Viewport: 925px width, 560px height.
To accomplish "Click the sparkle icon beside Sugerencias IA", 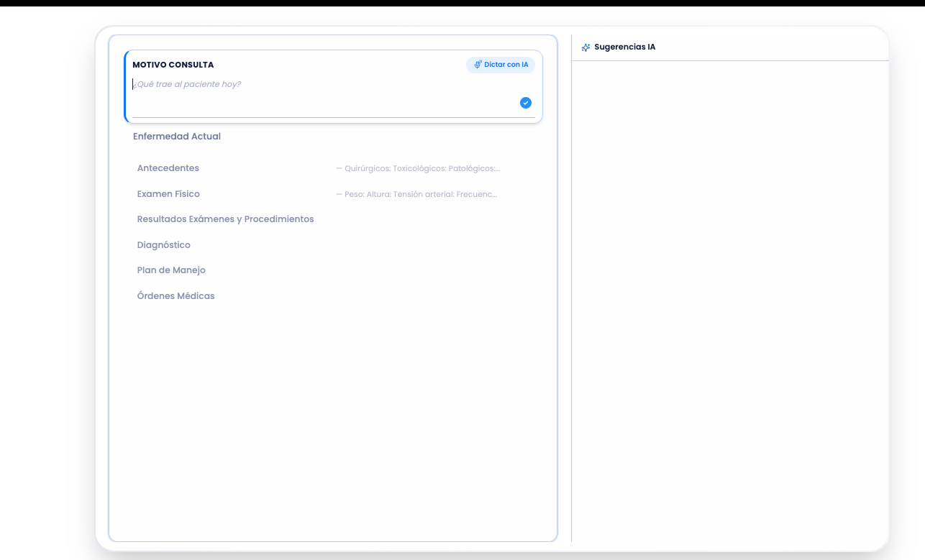I will point(585,47).
